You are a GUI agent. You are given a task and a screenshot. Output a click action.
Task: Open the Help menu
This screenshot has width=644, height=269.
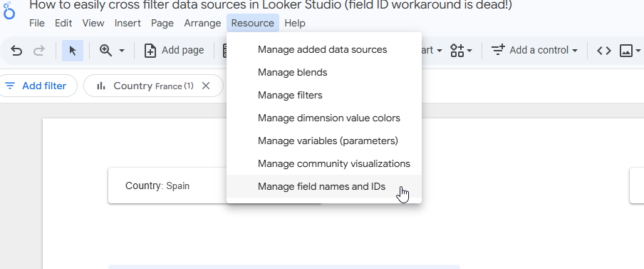[295, 23]
